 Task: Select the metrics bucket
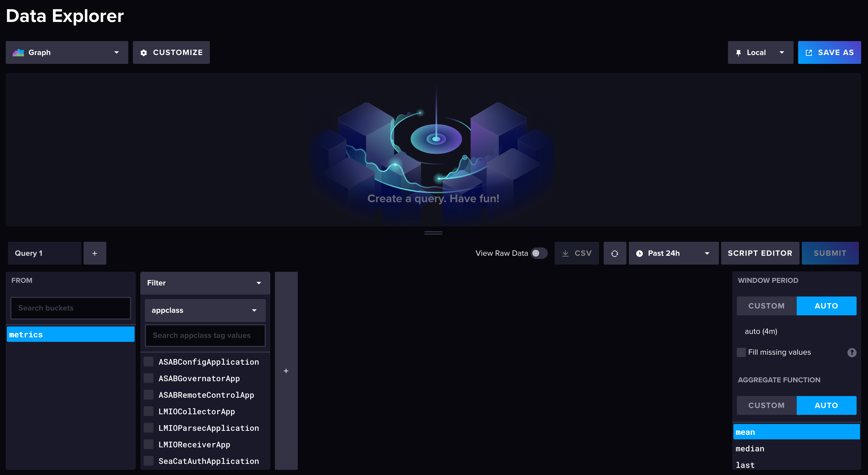pos(70,334)
